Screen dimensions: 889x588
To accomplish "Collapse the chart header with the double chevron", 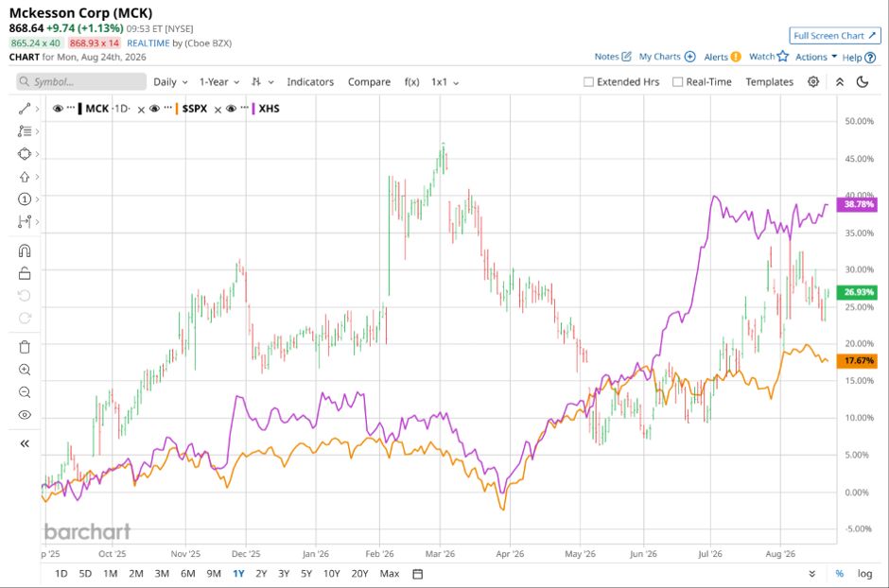I will pyautogui.click(x=840, y=82).
